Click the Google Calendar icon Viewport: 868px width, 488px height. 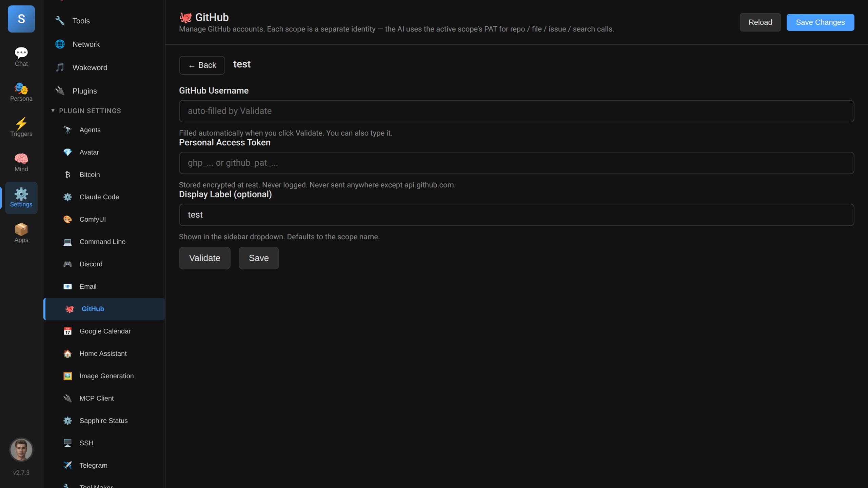(67, 331)
